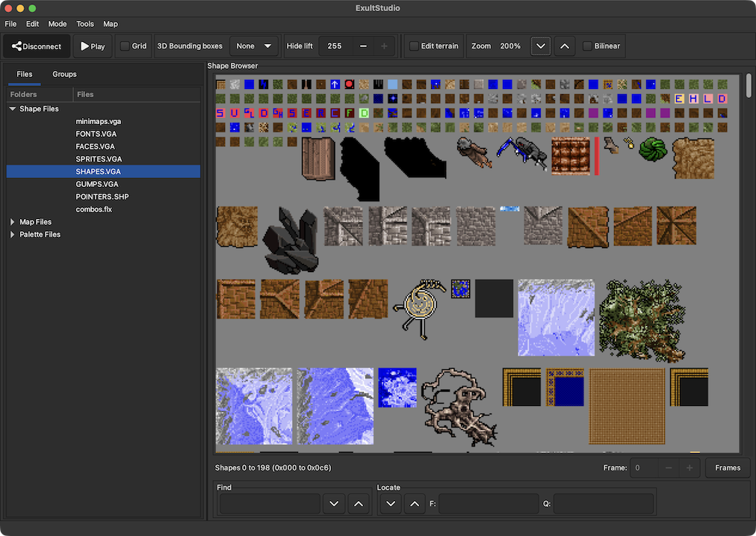Select the Files tab
756x536 pixels.
coord(24,74)
